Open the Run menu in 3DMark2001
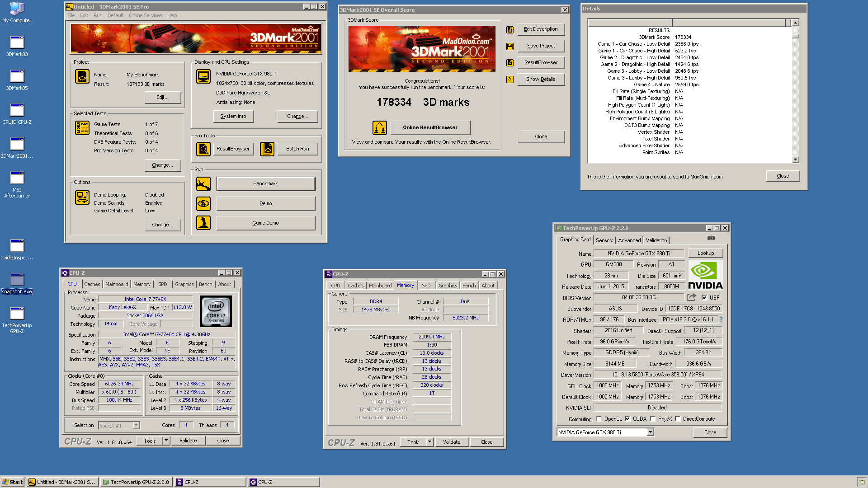Screen dimensions: 868x488 pyautogui.click(x=98, y=15)
